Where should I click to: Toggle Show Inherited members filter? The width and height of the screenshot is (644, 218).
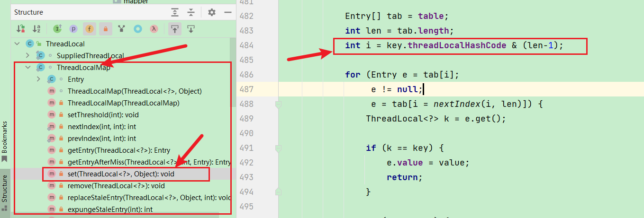(x=58, y=29)
